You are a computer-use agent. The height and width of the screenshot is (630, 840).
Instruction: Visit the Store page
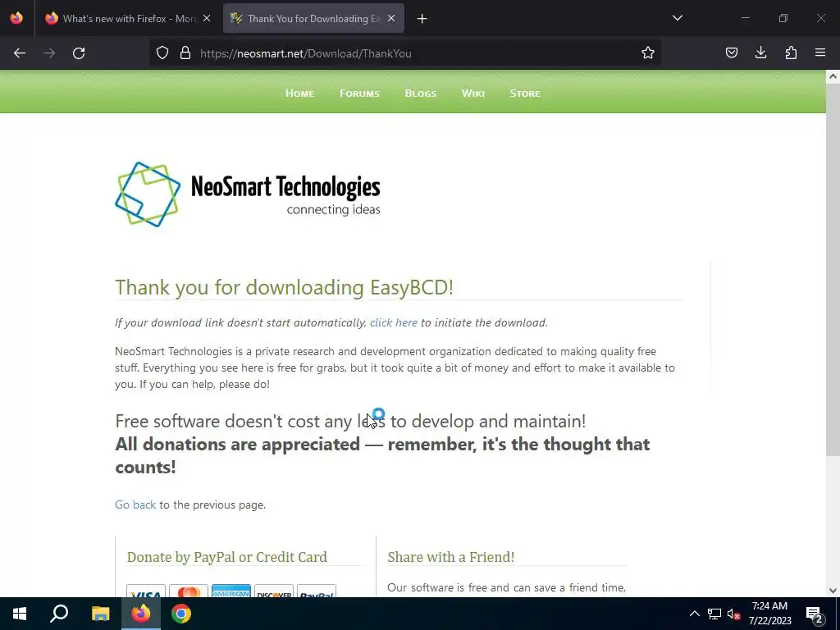click(525, 94)
